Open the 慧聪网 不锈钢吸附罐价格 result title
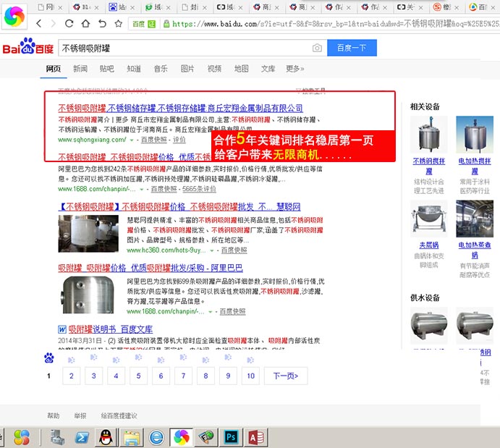This screenshot has width=500, height=448. [x=179, y=207]
